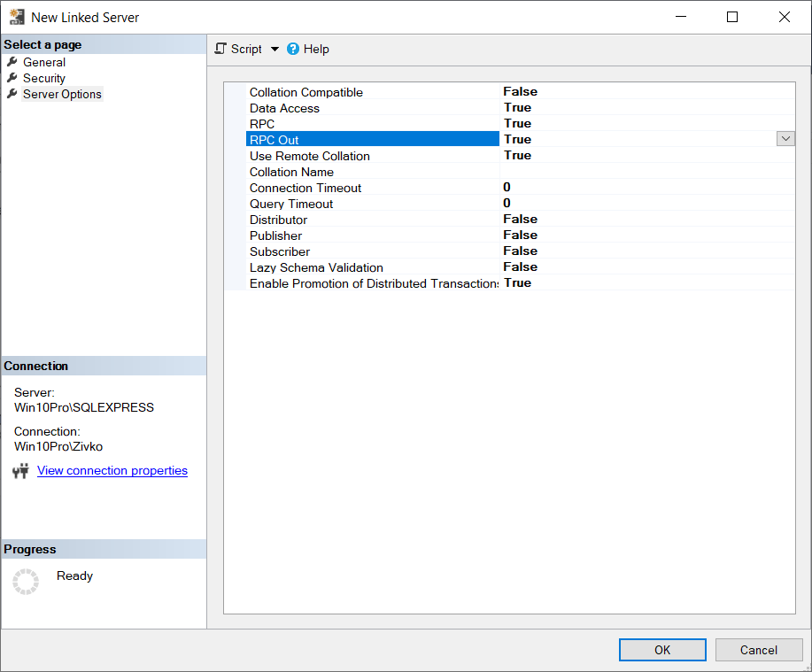Open the View connection properties link
Image resolution: width=812 pixels, height=672 pixels.
click(x=112, y=470)
